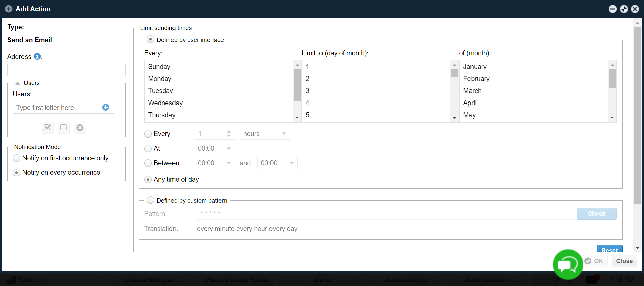Open the green live chat bubble

tap(567, 264)
